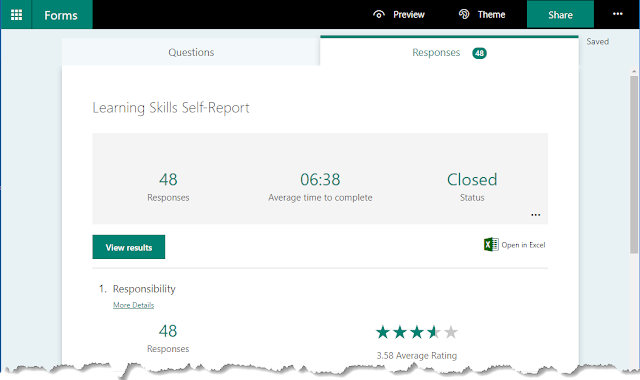
Task: Click the form title Learning Skills Self-Report
Action: click(171, 108)
